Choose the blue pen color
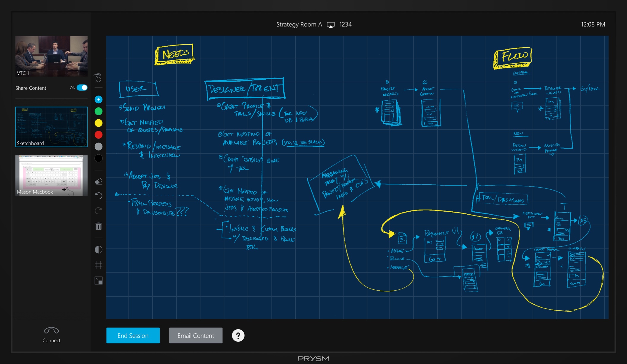The width and height of the screenshot is (627, 364). 98,99
